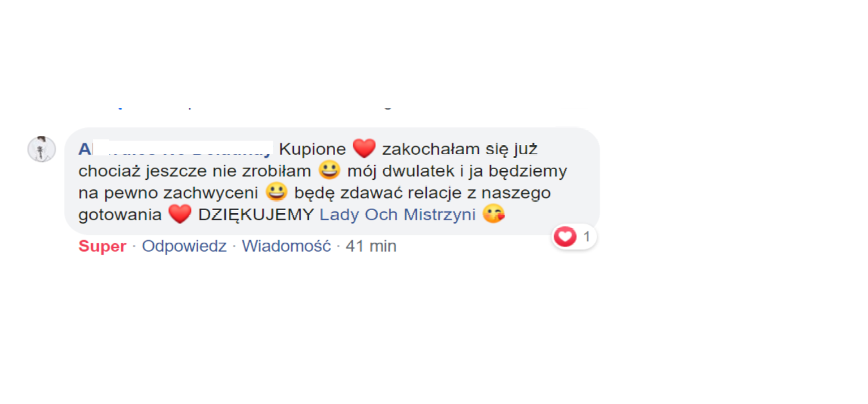Screen dimensions: 868x404
Task: Click the smiley emoji after zrobiłam
Action: [329, 171]
